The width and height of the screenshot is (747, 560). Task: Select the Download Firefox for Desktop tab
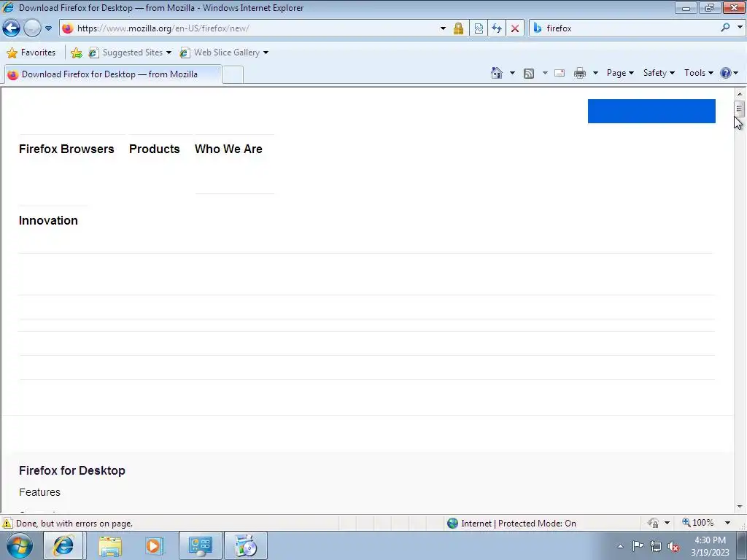(x=112, y=74)
